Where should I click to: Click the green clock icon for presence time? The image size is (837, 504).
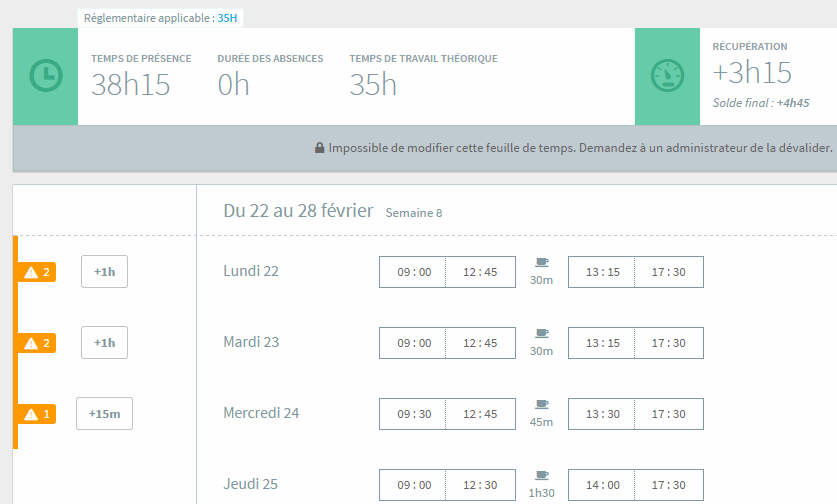pos(46,75)
